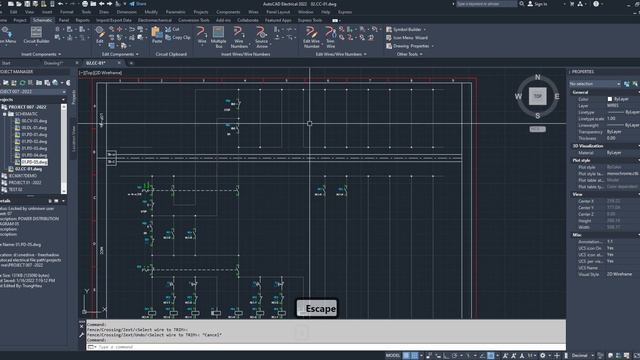Select the Trim Wire tool
The width and height of the screenshot is (640, 360).
pos(330,37)
